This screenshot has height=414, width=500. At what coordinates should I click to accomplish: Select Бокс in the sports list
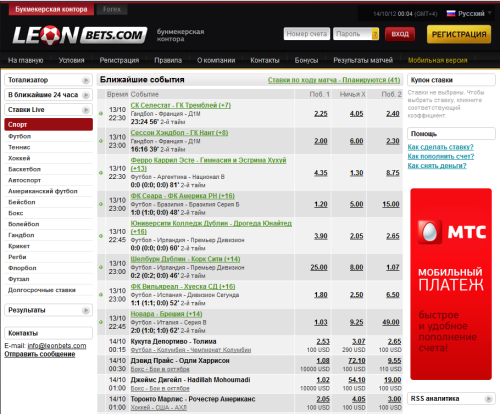pos(16,213)
